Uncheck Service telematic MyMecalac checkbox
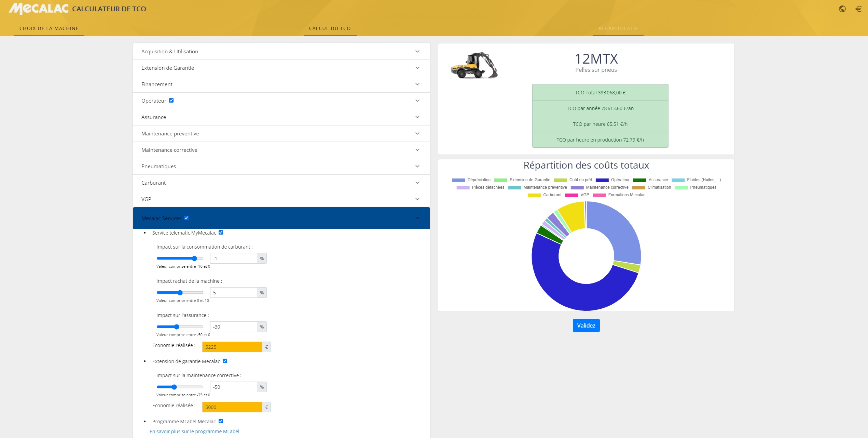Image resolution: width=868 pixels, height=438 pixels. (221, 233)
